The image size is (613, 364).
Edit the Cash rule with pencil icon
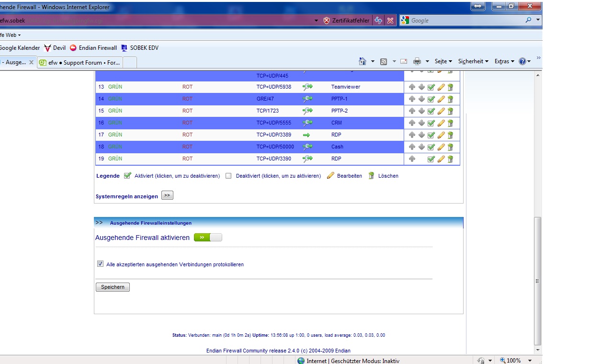pyautogui.click(x=441, y=147)
